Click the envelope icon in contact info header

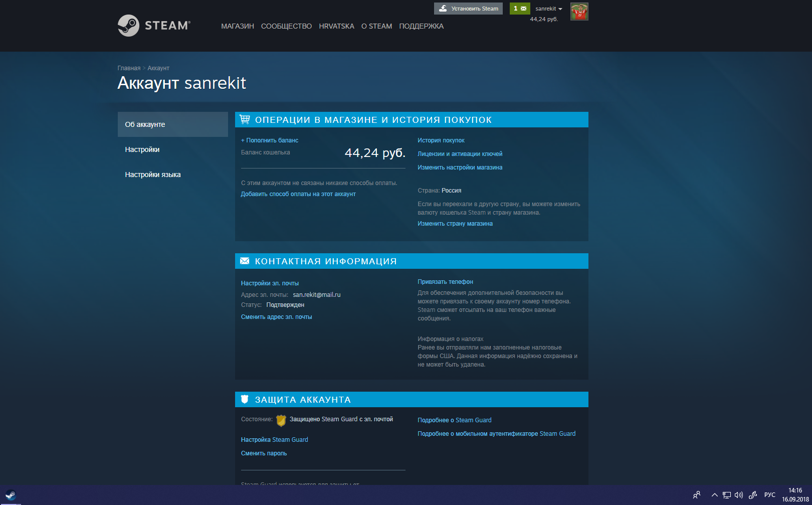(245, 261)
